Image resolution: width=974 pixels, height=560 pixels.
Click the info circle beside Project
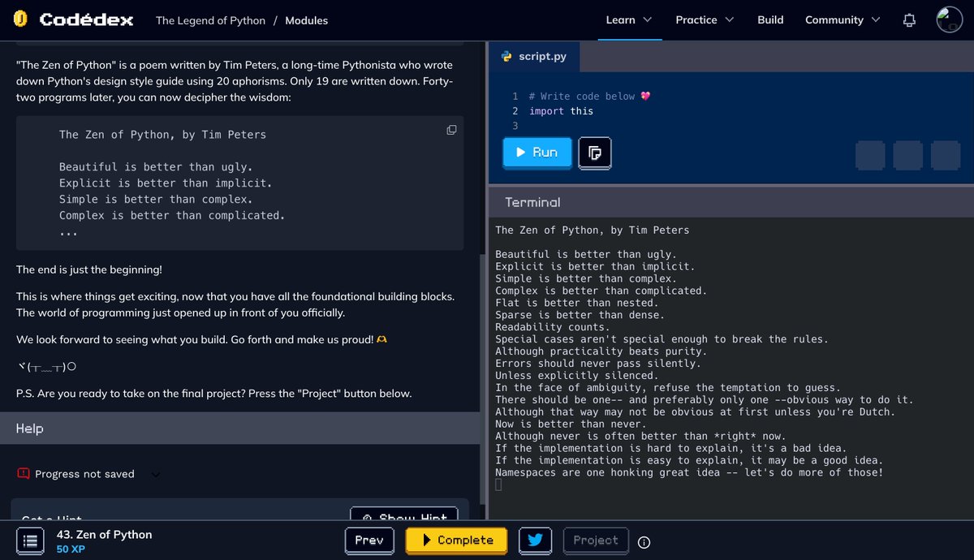[x=644, y=544]
